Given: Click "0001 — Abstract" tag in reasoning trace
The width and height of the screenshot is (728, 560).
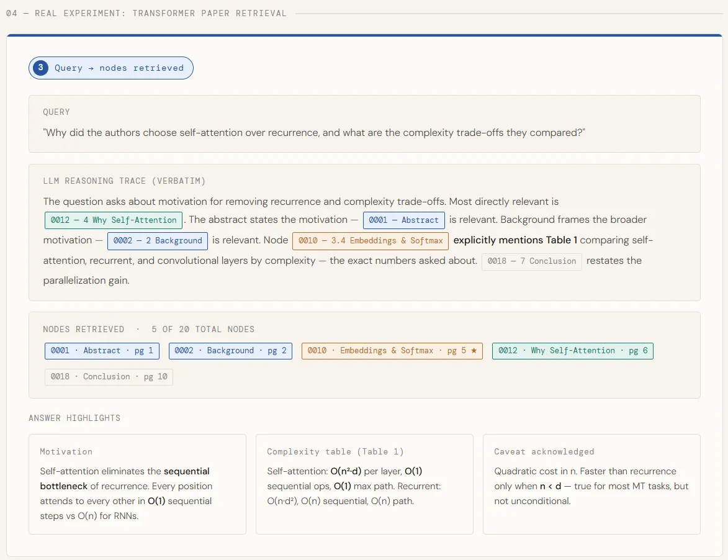Looking at the screenshot, I should point(403,220).
